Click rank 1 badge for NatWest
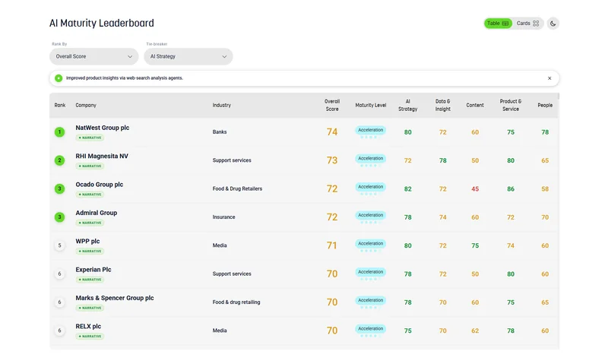This screenshot has width=608, height=364. [x=59, y=132]
